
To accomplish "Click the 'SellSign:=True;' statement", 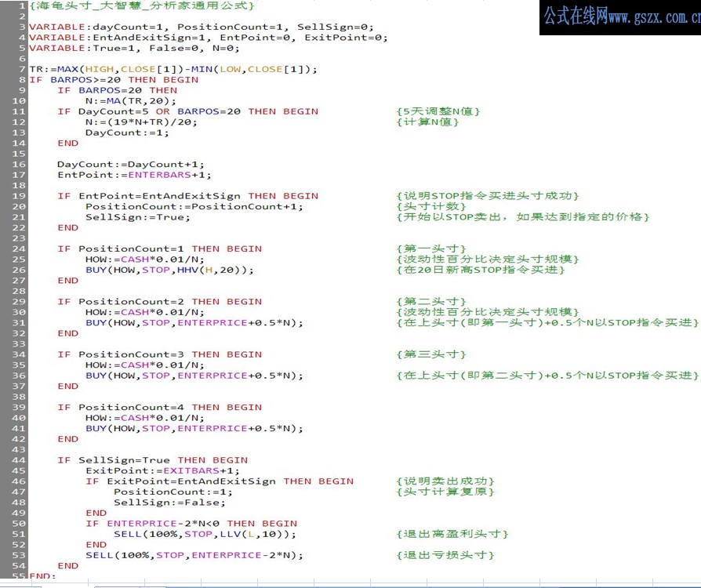I will pos(138,217).
